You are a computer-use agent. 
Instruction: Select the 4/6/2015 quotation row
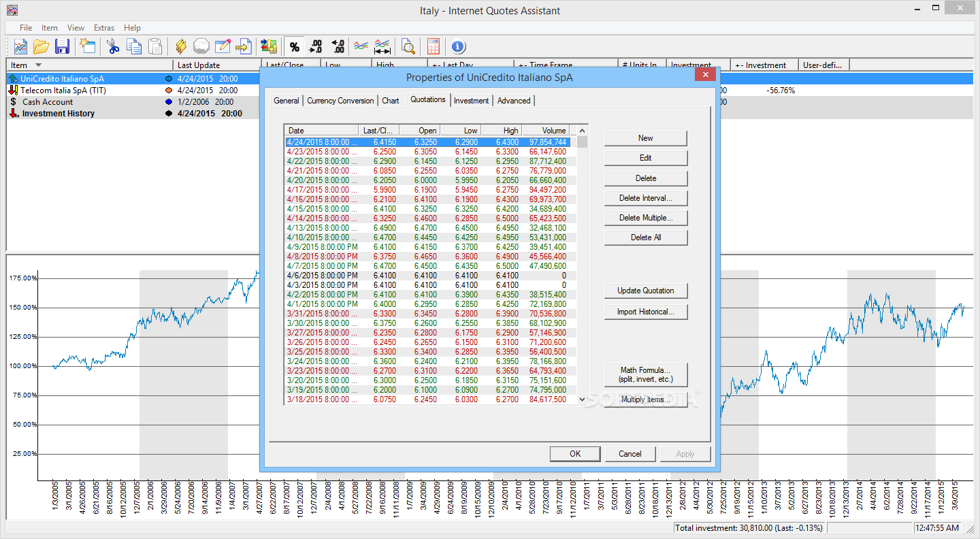tap(427, 276)
